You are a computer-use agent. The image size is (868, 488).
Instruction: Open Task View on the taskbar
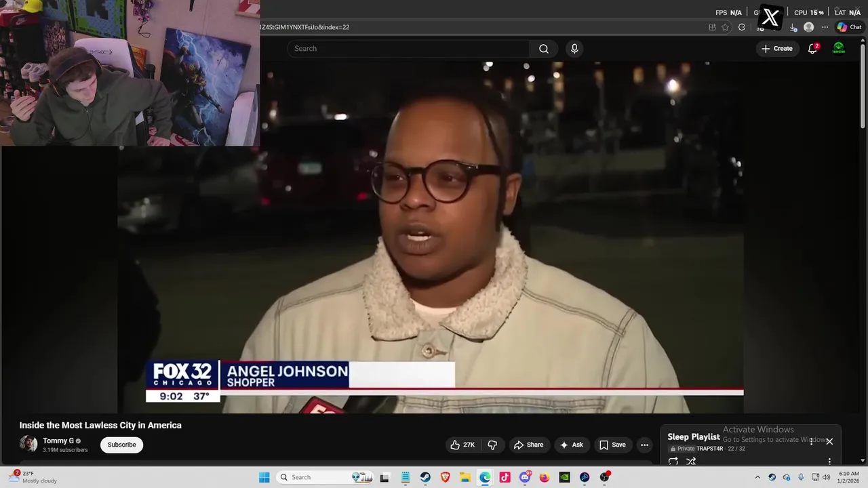click(384, 477)
